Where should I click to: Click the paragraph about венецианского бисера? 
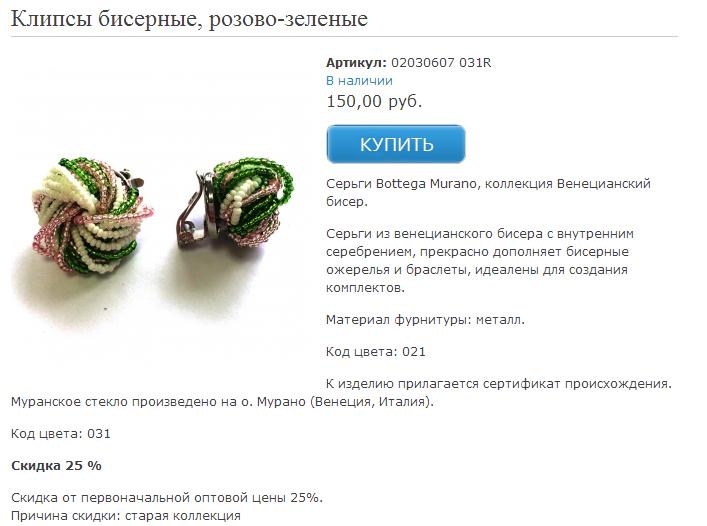click(480, 261)
